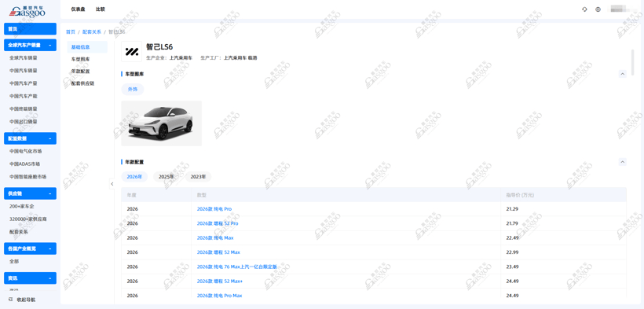Image resolution: width=644 pixels, height=309 pixels.
Task: Collapse the 年款配置 section chevron
Action: 623,162
